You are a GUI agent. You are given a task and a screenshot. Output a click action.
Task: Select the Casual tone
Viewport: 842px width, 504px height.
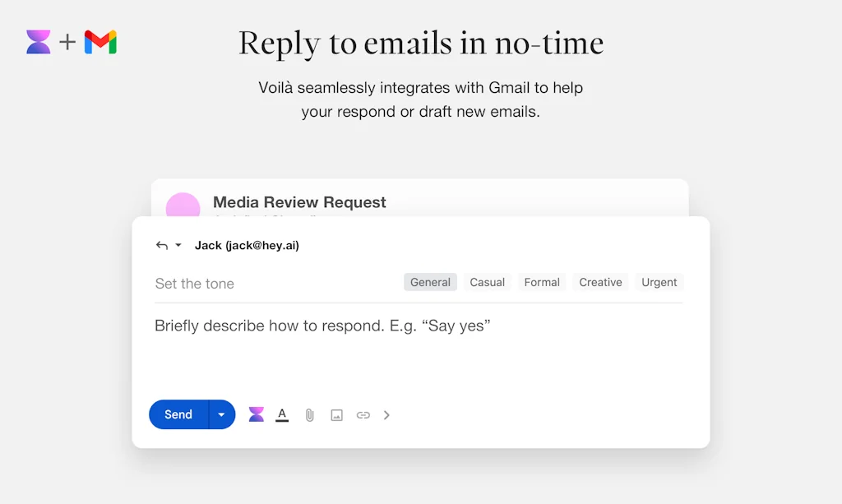pyautogui.click(x=487, y=282)
